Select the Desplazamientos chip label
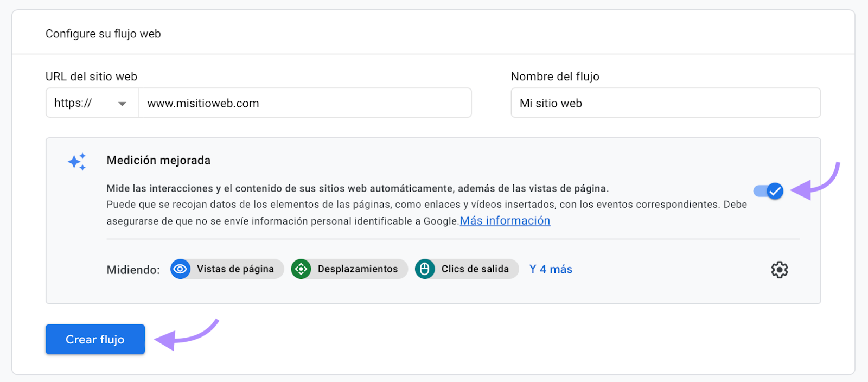 coord(358,269)
